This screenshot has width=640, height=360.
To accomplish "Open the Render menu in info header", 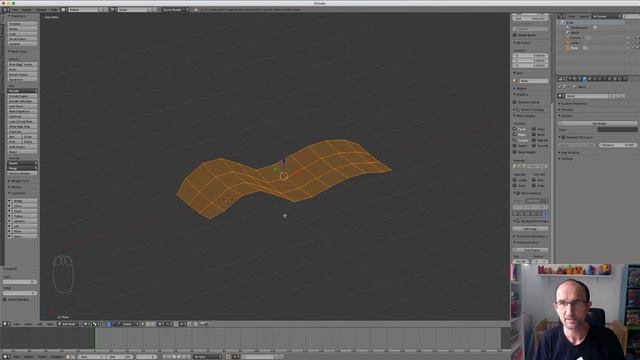I will click(x=27, y=9).
